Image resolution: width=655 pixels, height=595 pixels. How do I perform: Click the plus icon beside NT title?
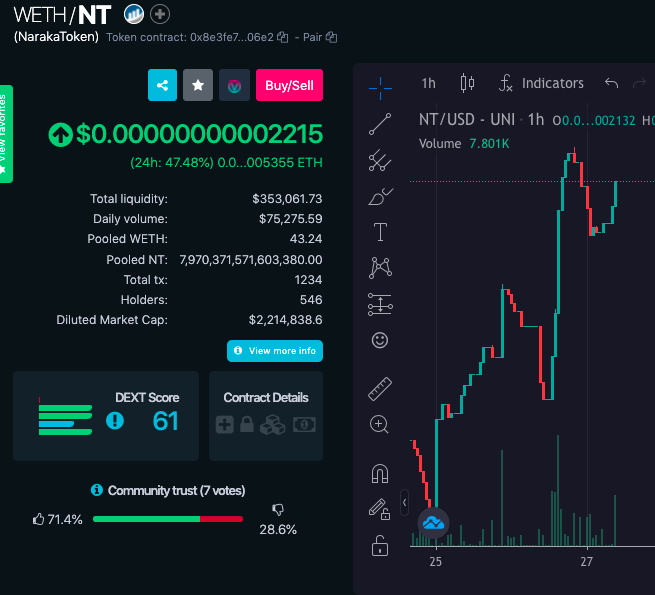click(x=160, y=14)
